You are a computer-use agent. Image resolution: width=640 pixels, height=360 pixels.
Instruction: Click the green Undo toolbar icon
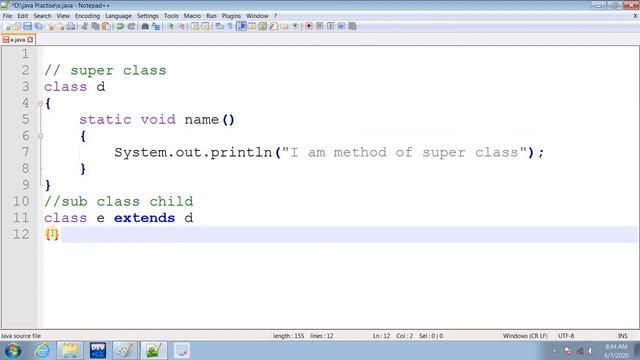120,27
